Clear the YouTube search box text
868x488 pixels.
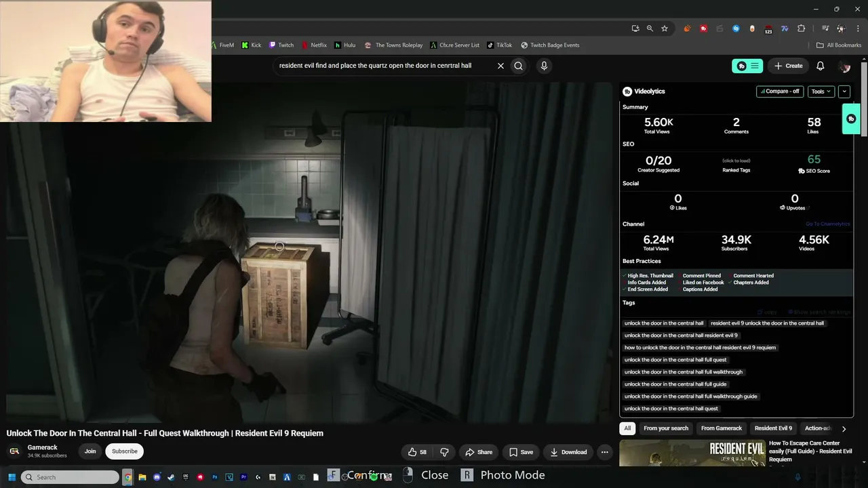(500, 66)
